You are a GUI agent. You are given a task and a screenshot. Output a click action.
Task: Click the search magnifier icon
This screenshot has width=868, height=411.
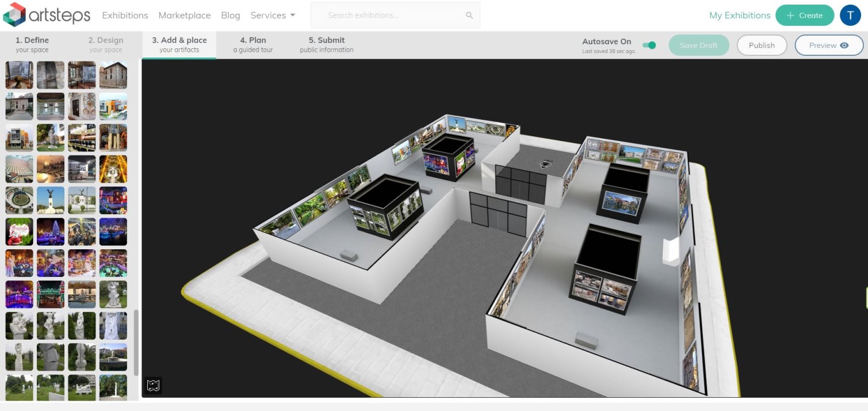[469, 16]
